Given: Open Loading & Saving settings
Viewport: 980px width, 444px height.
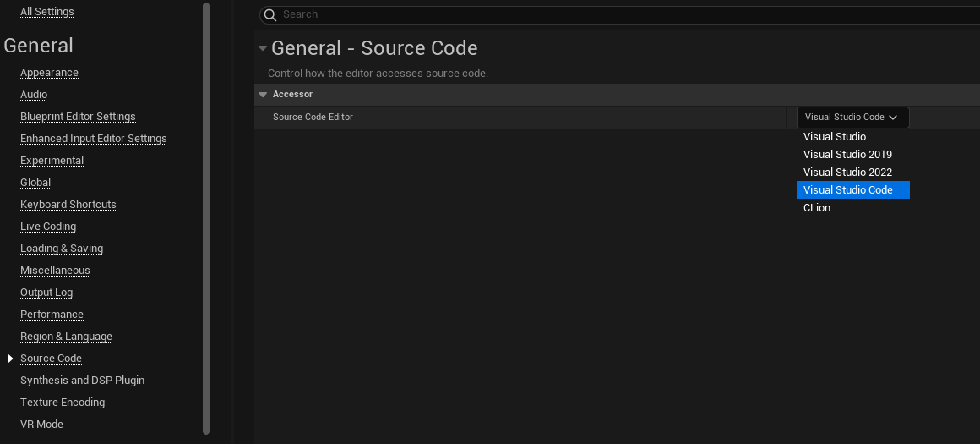Looking at the screenshot, I should [62, 249].
